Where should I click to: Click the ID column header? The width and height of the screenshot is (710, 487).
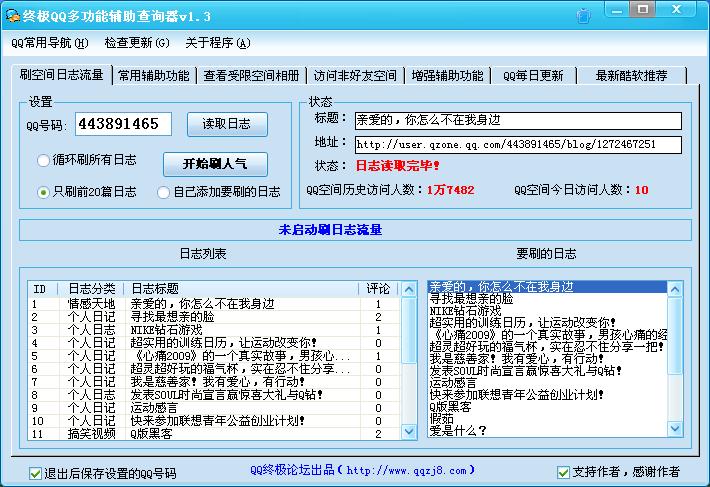click(x=43, y=289)
